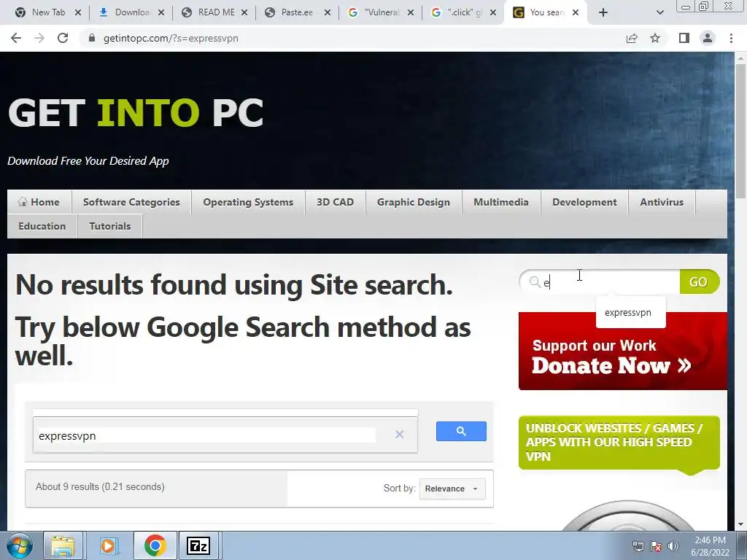Click the taskbar clock and date
The height and width of the screenshot is (560, 747).
[x=710, y=546]
